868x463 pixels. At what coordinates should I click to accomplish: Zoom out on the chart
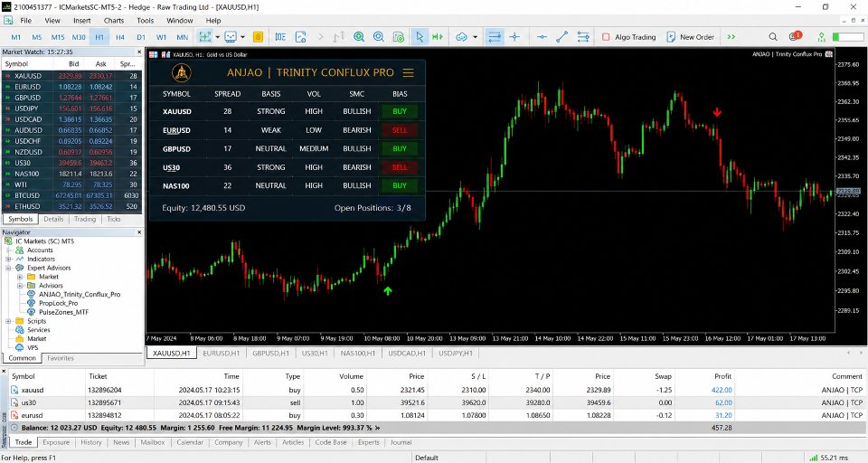click(379, 37)
